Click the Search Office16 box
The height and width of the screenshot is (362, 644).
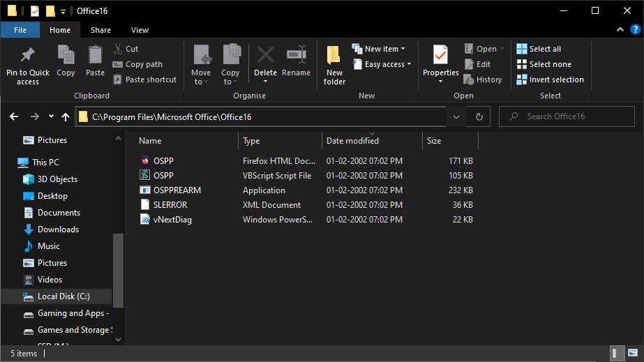567,116
